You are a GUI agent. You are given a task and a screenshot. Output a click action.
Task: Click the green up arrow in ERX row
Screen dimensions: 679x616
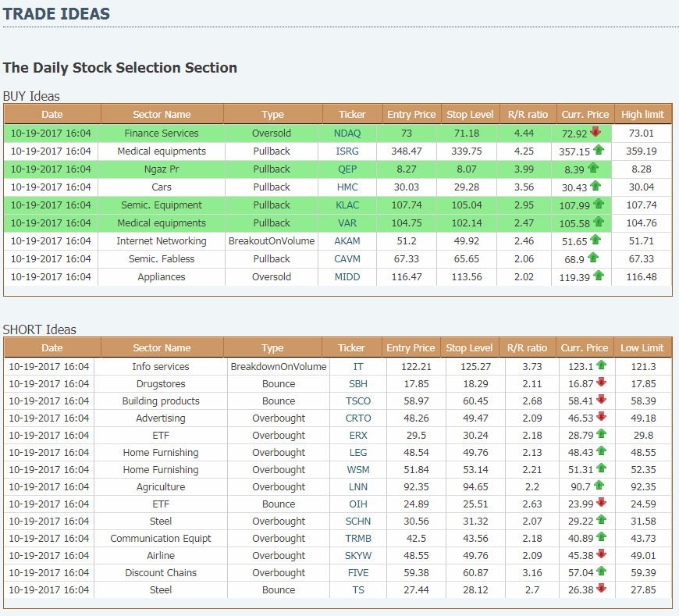(x=601, y=433)
